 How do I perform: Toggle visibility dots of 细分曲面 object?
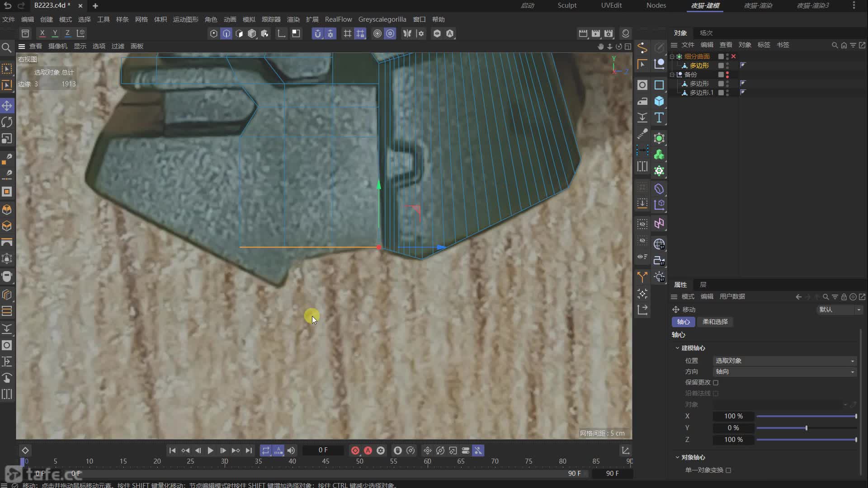[x=727, y=56]
